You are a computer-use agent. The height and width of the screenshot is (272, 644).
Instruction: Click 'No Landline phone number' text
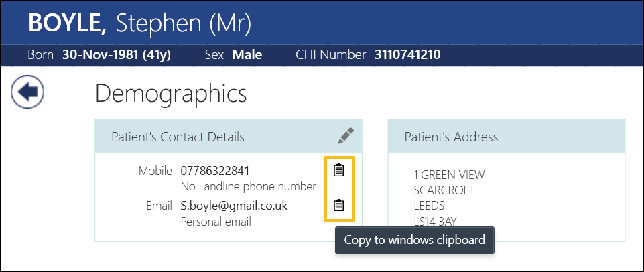coord(248,186)
